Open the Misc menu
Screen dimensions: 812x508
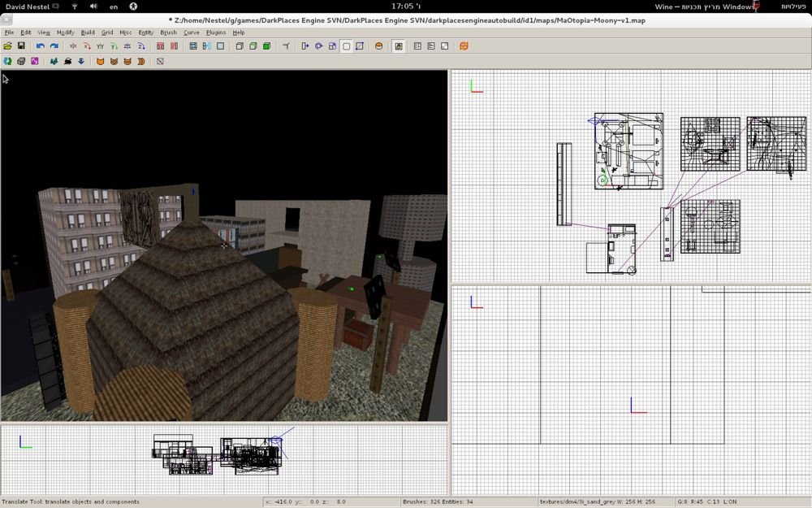[125, 33]
